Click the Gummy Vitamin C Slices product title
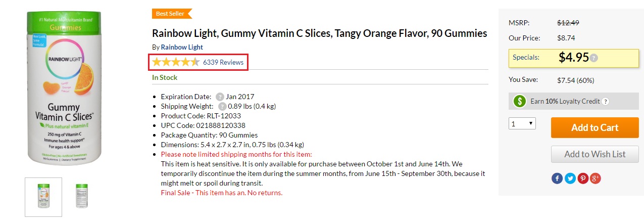The width and height of the screenshot is (644, 224). click(x=319, y=33)
